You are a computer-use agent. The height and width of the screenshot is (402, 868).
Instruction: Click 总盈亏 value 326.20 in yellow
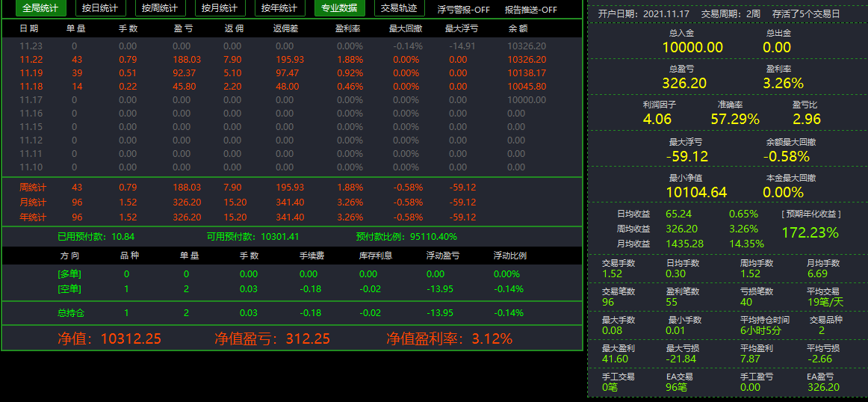[x=684, y=84]
